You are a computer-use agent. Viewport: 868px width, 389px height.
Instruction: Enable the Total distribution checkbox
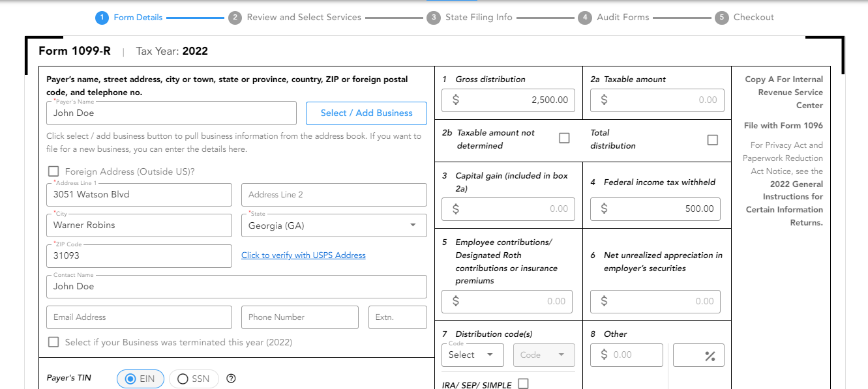[x=712, y=139]
